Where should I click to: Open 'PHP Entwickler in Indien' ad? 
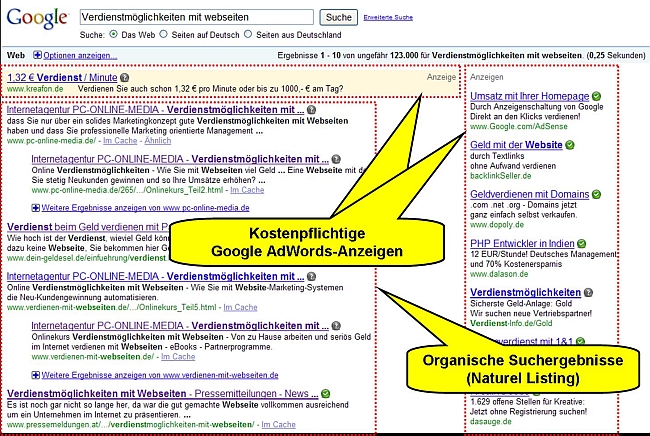[522, 243]
